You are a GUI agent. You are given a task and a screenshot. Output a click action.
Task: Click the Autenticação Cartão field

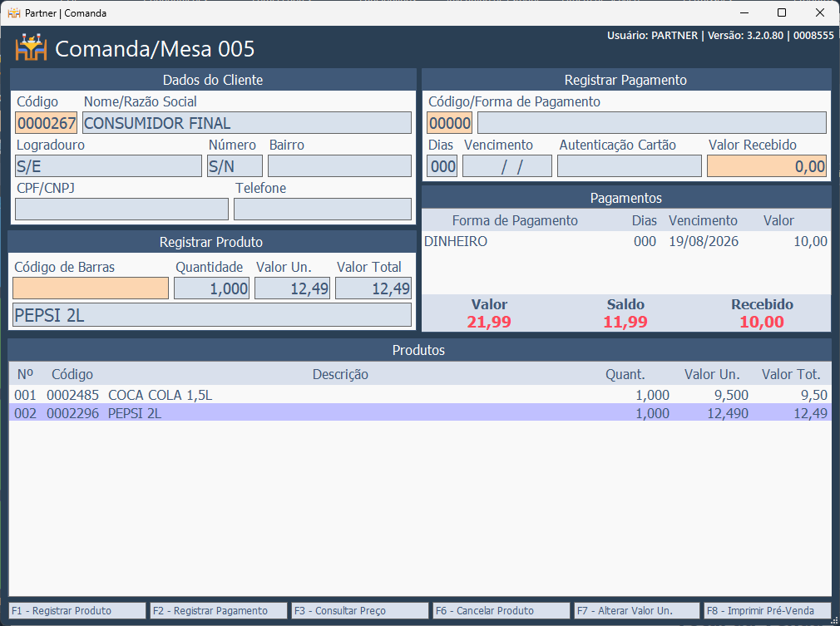pyautogui.click(x=630, y=166)
